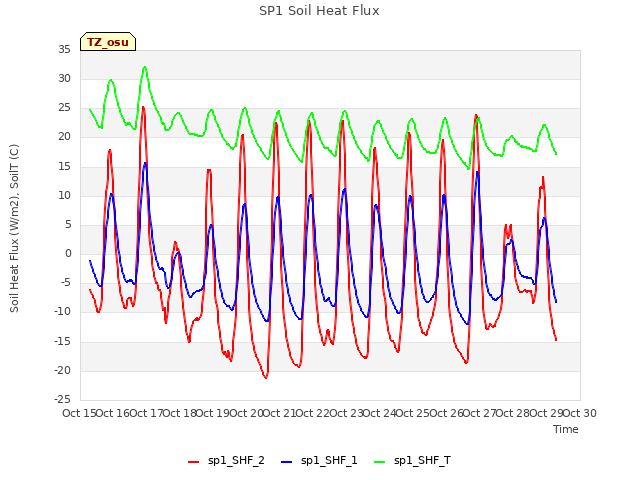Click the -10 y-axis tick value

tap(62, 312)
